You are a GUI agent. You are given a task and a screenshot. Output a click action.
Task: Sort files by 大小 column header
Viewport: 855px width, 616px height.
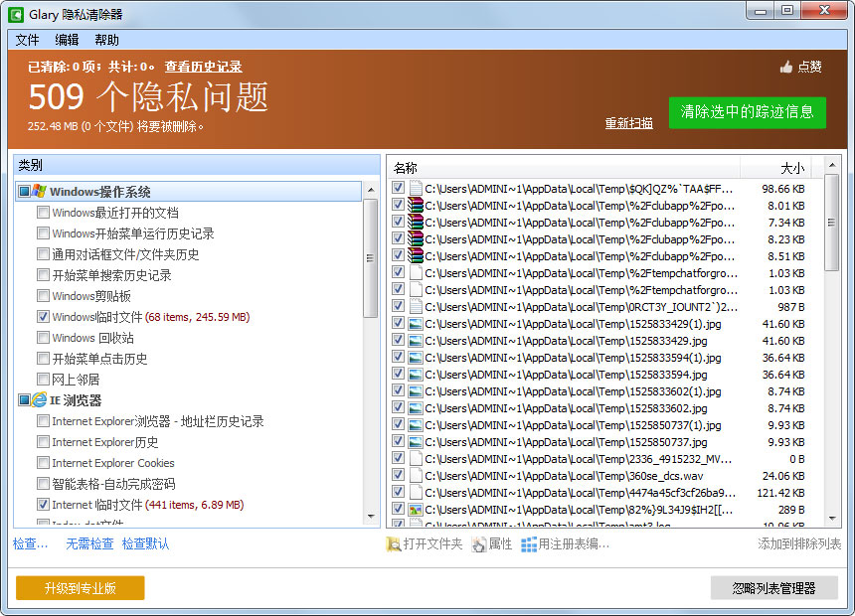click(774, 168)
